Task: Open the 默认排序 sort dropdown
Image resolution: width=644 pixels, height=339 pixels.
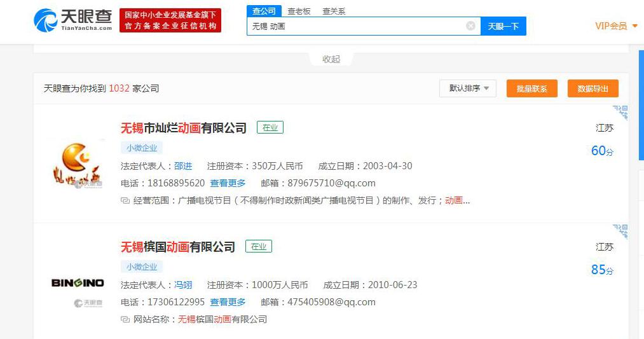Action: [x=468, y=88]
